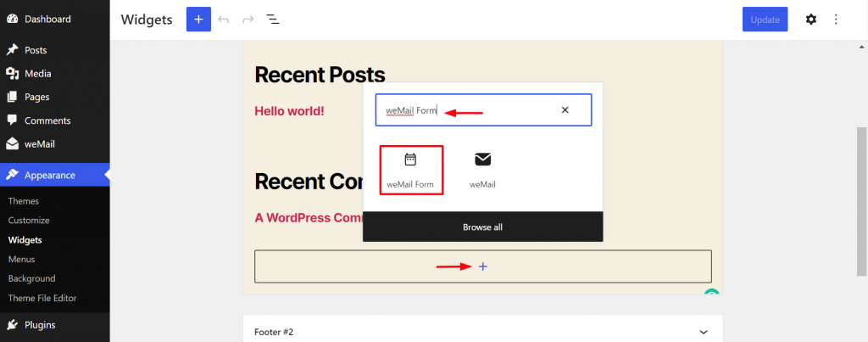Viewport: 868px width, 342px height.
Task: Go to Background submenu
Action: point(31,278)
